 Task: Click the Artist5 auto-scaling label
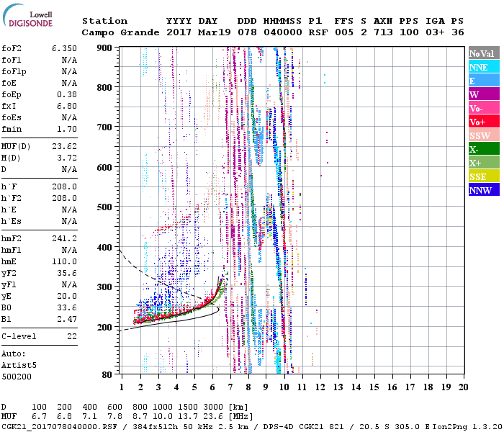19,365
